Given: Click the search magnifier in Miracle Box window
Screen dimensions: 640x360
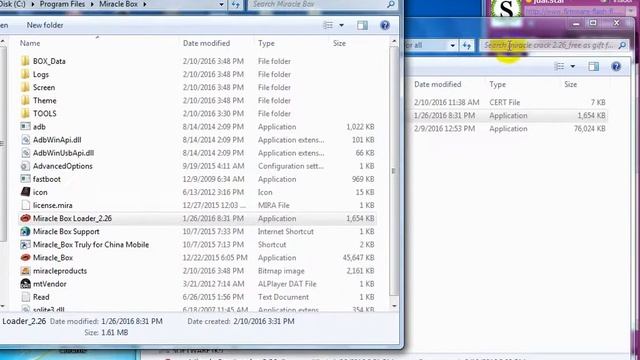Looking at the screenshot, I should coord(391,4).
